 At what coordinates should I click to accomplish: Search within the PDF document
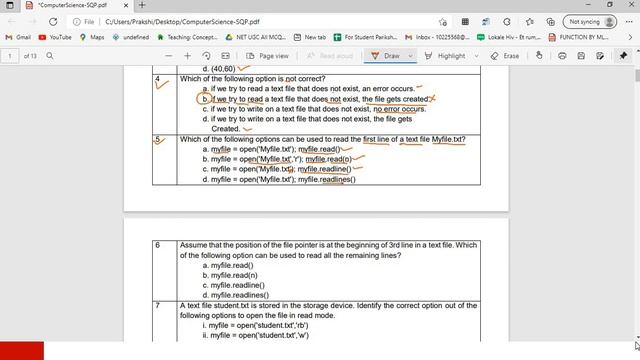click(x=50, y=56)
